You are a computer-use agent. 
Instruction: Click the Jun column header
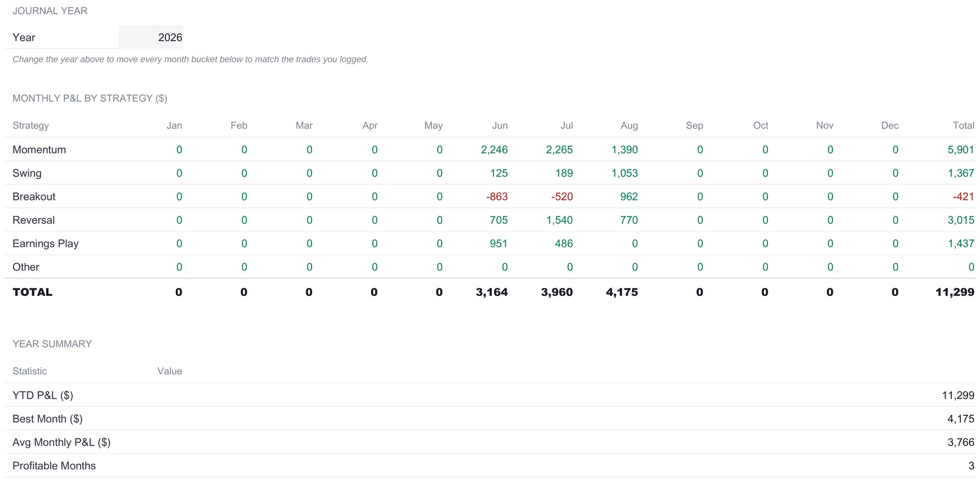pyautogui.click(x=500, y=126)
